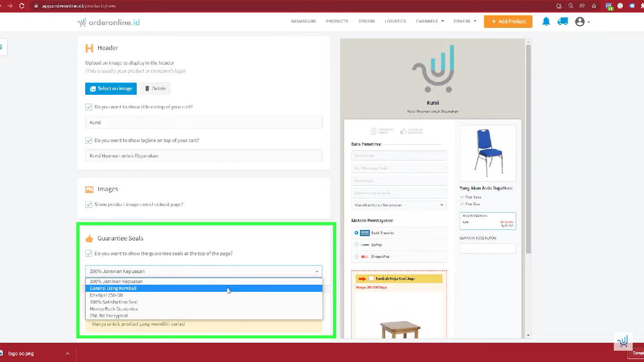Click the notification bell icon

[x=546, y=22]
